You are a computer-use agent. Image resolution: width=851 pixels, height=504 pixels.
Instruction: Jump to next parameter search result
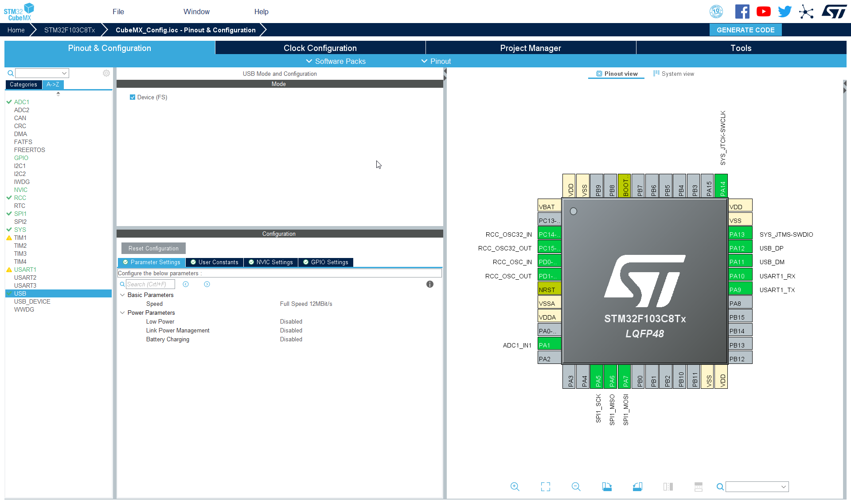click(x=207, y=284)
